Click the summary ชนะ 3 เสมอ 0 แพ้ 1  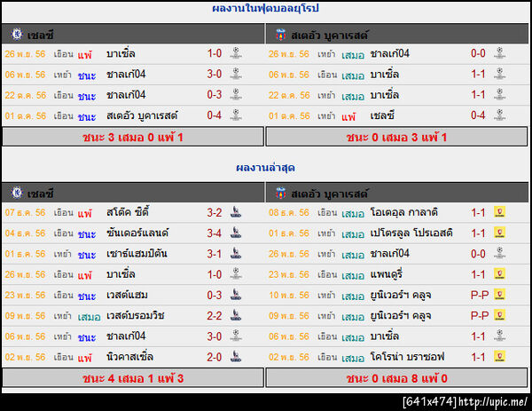click(x=133, y=138)
